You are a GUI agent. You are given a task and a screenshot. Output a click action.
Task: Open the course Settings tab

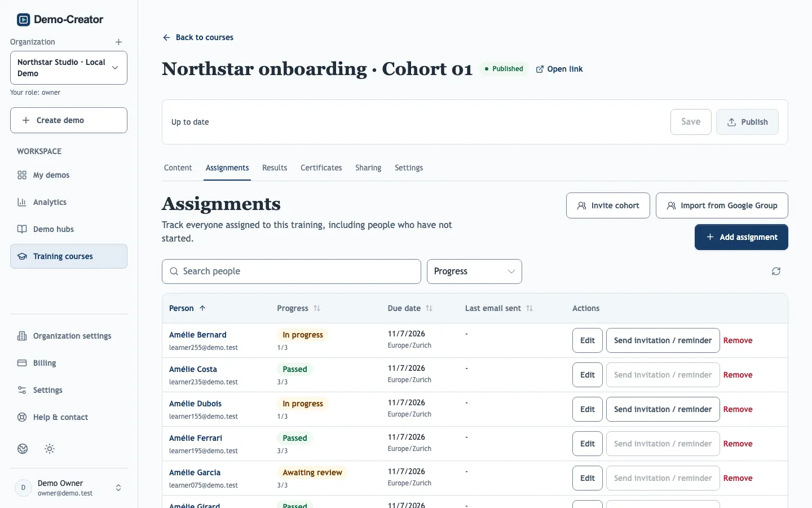(409, 168)
